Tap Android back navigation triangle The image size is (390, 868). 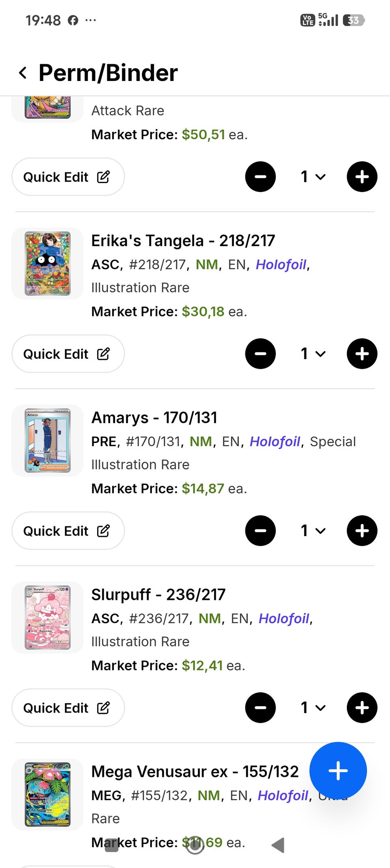tap(278, 845)
